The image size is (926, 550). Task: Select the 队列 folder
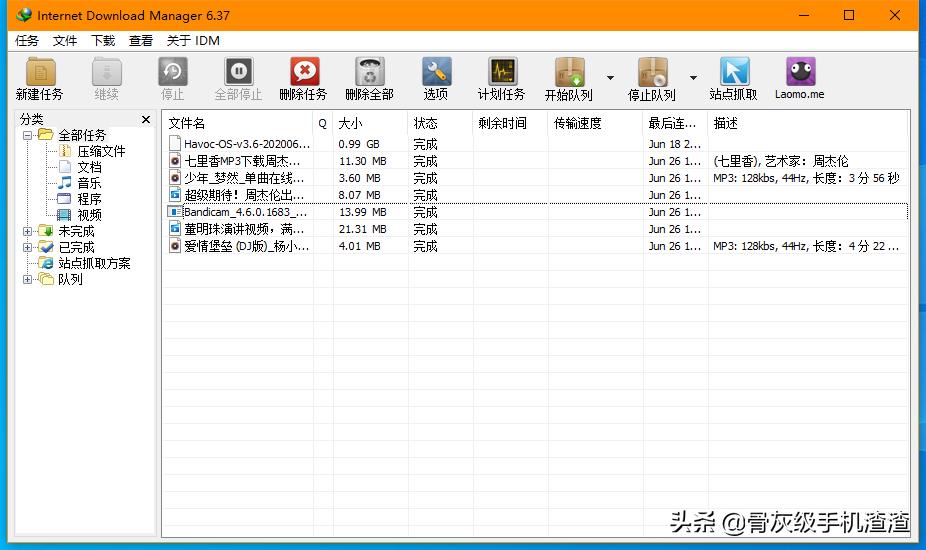70,279
